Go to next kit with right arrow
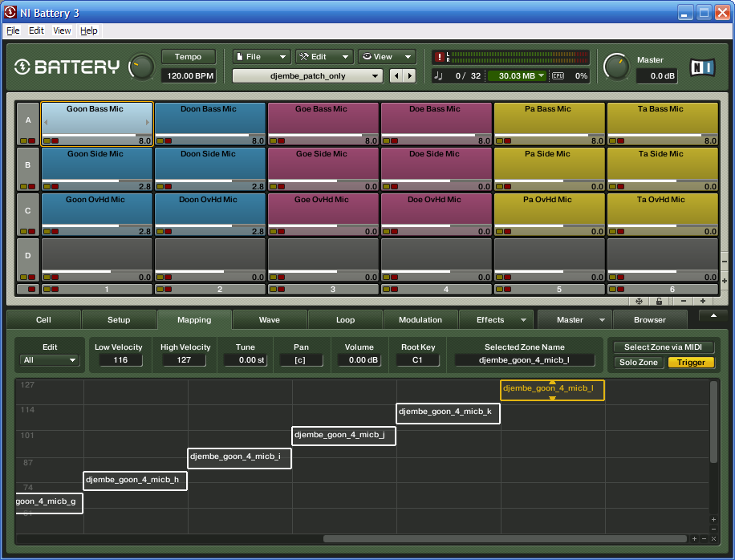The width and height of the screenshot is (735, 560). click(410, 76)
